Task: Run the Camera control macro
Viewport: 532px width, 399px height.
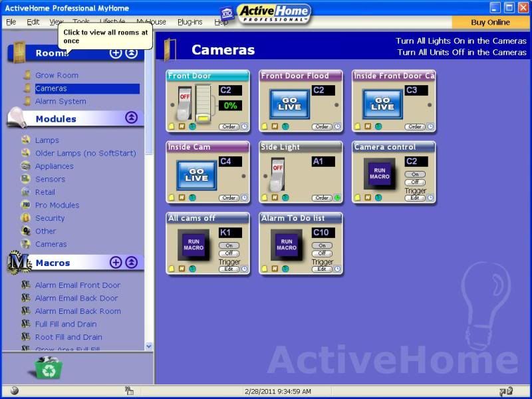Action: coord(379,174)
